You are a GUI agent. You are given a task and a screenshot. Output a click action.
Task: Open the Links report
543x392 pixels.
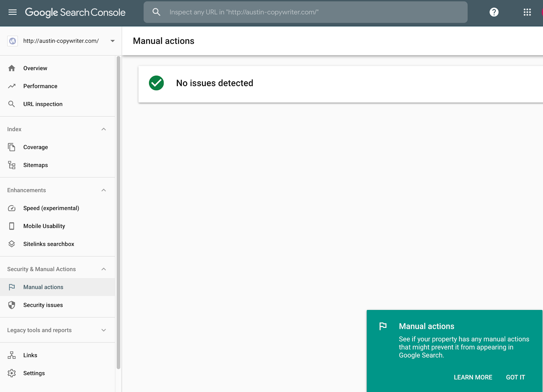click(58, 355)
